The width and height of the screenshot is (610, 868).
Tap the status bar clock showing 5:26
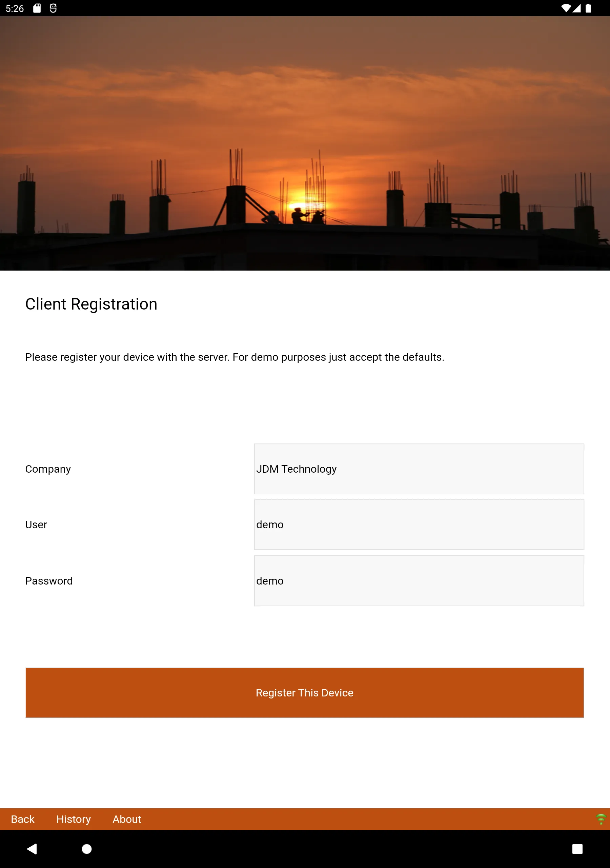click(x=15, y=8)
